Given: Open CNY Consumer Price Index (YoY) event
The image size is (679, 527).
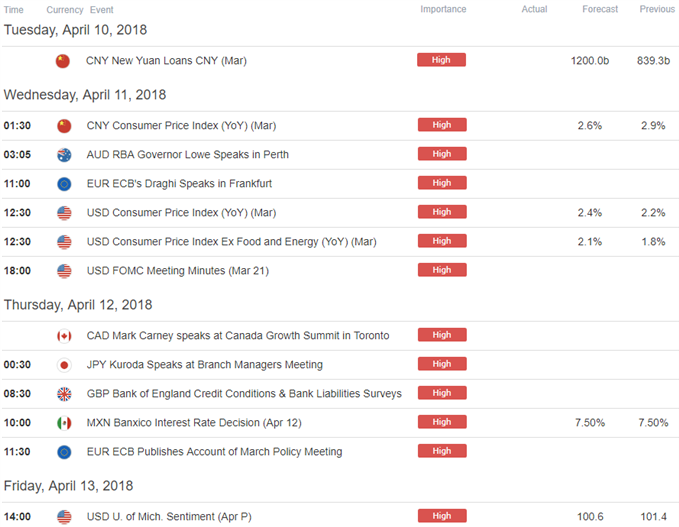Looking at the screenshot, I should (181, 126).
